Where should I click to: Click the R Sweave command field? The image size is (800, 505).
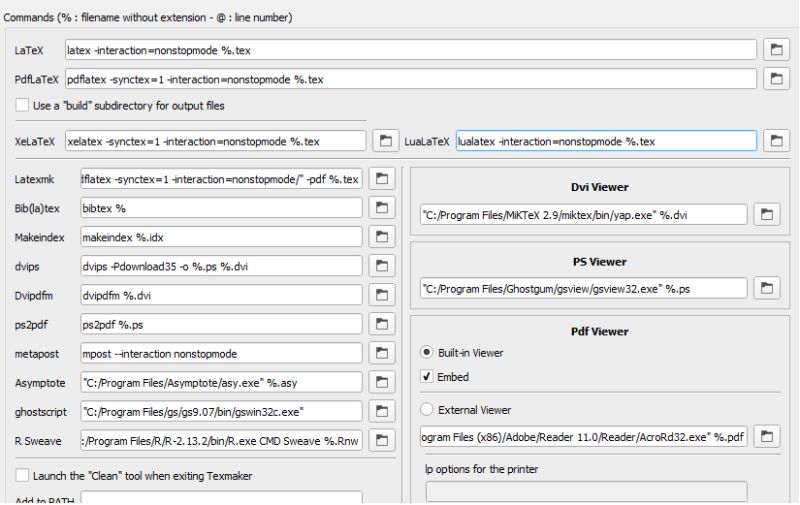[221, 441]
